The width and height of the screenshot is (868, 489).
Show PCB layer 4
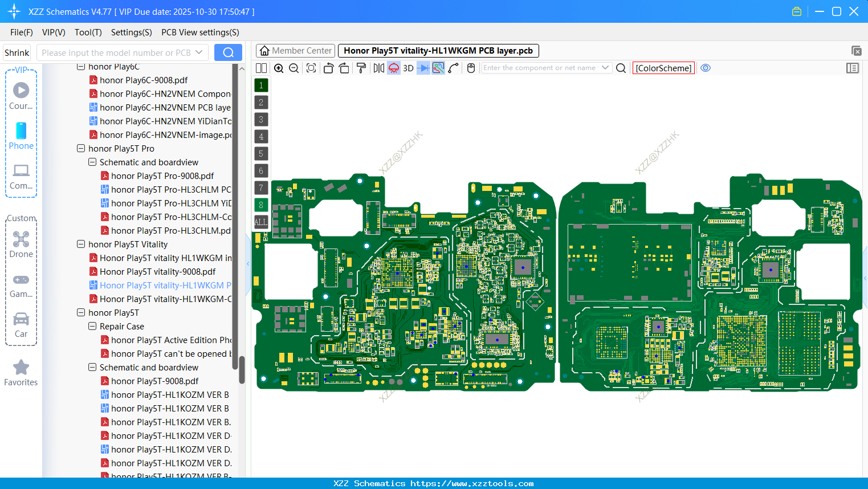point(261,137)
